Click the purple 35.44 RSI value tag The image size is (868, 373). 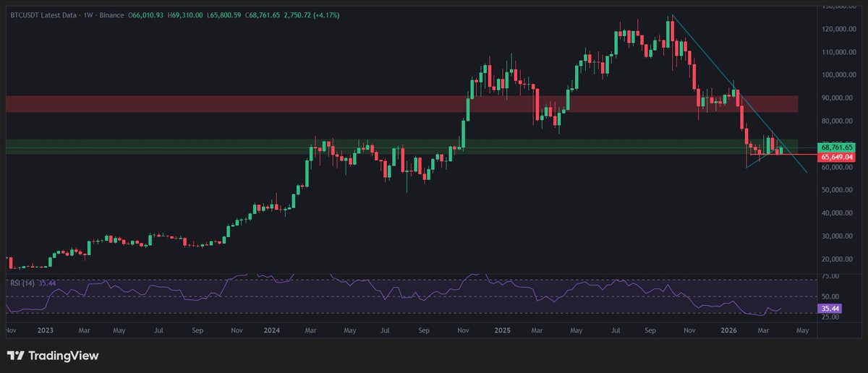[829, 309]
